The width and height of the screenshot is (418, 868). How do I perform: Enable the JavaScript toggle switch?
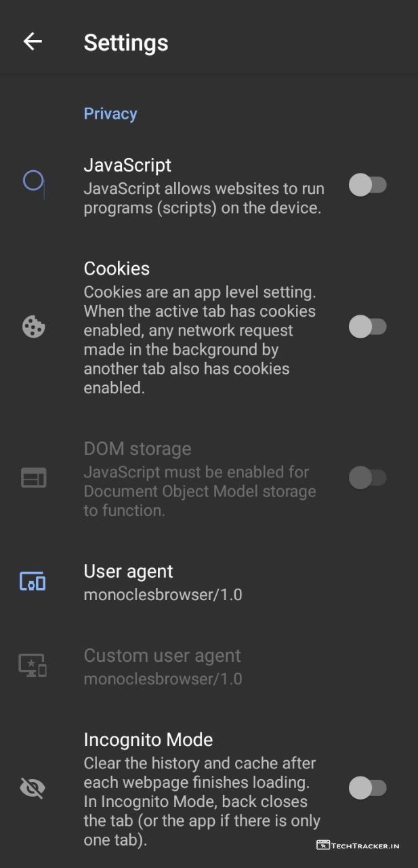click(x=367, y=185)
